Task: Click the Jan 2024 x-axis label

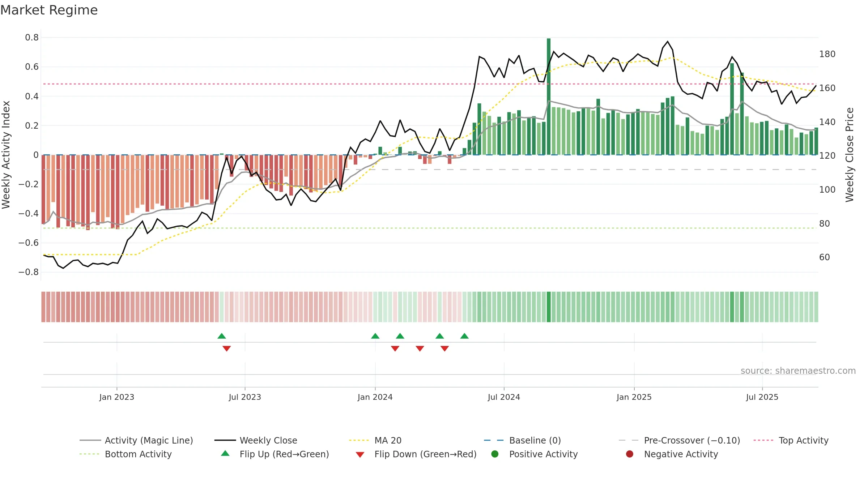Action: [375, 397]
